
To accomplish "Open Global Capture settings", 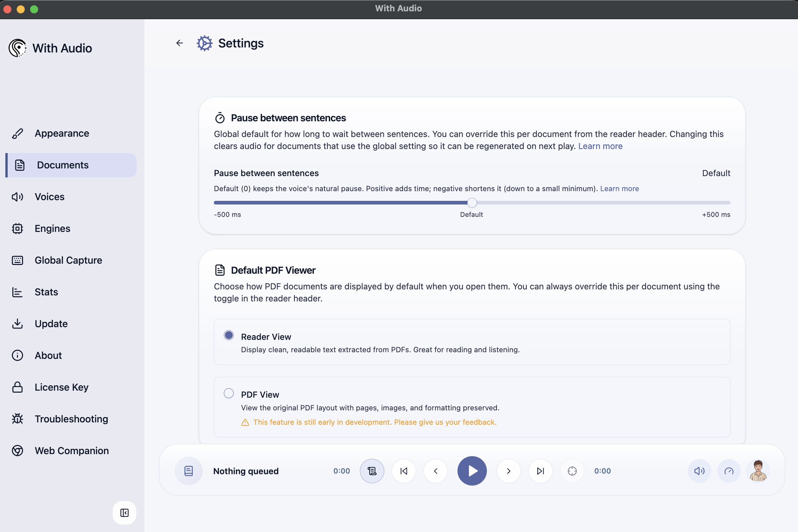I will pyautogui.click(x=71, y=260).
